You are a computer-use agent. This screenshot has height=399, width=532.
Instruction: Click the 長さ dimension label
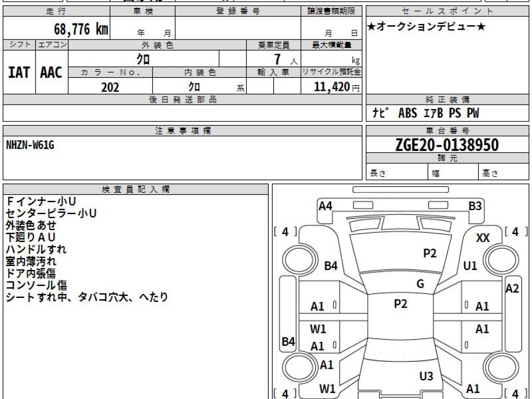tap(378, 174)
